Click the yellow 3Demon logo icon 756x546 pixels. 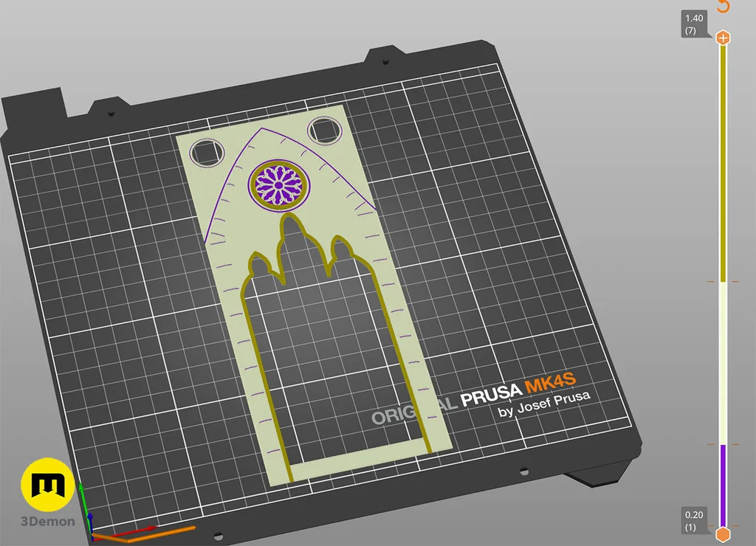47,484
